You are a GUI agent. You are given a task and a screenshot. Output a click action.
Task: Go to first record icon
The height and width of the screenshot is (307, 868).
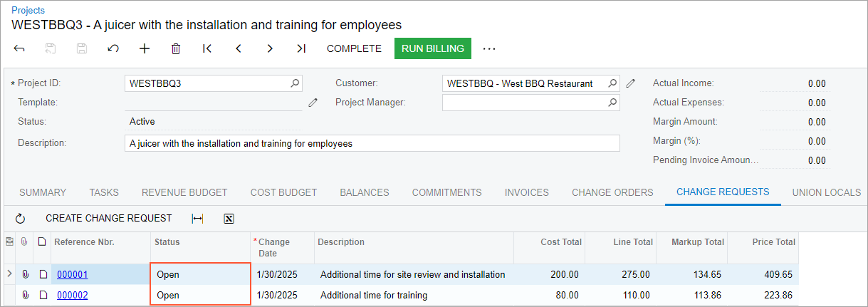click(x=207, y=48)
